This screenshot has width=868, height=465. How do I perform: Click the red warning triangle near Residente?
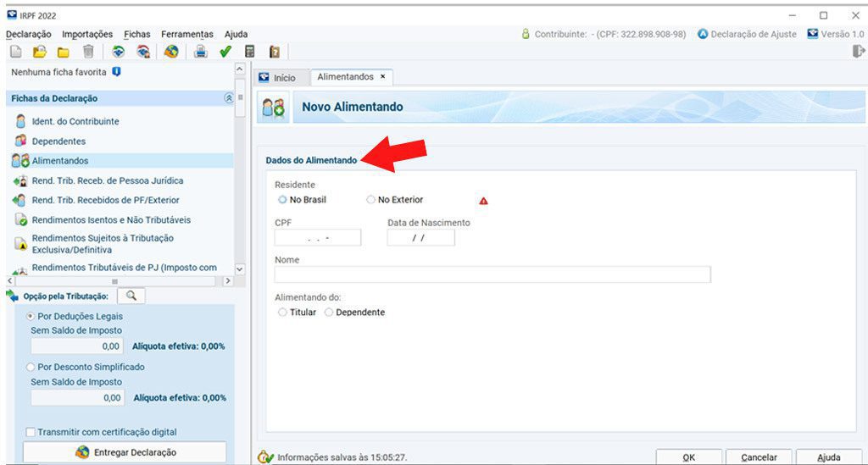(x=483, y=201)
